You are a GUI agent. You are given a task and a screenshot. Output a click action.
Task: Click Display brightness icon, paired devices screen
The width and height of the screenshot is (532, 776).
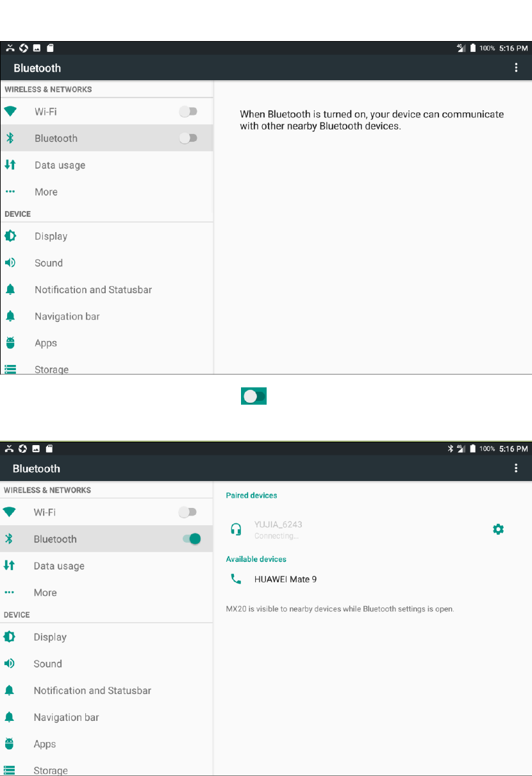pos(10,637)
